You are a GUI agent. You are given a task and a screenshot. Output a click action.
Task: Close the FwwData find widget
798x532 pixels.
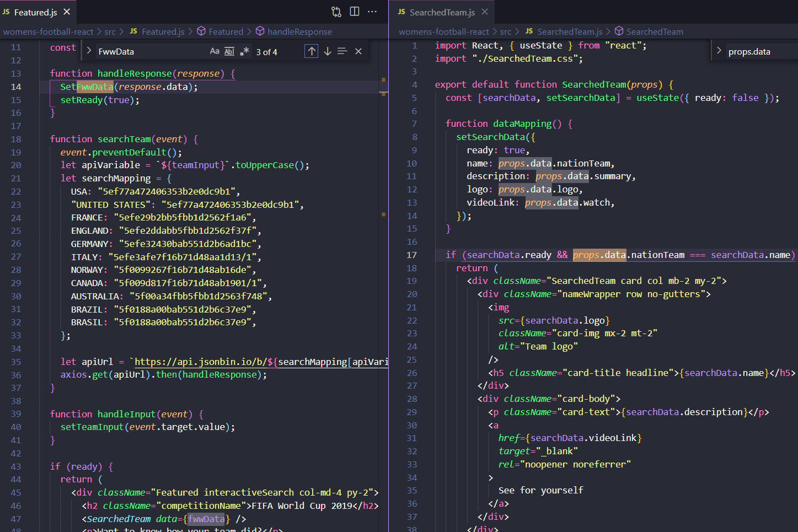(x=358, y=51)
